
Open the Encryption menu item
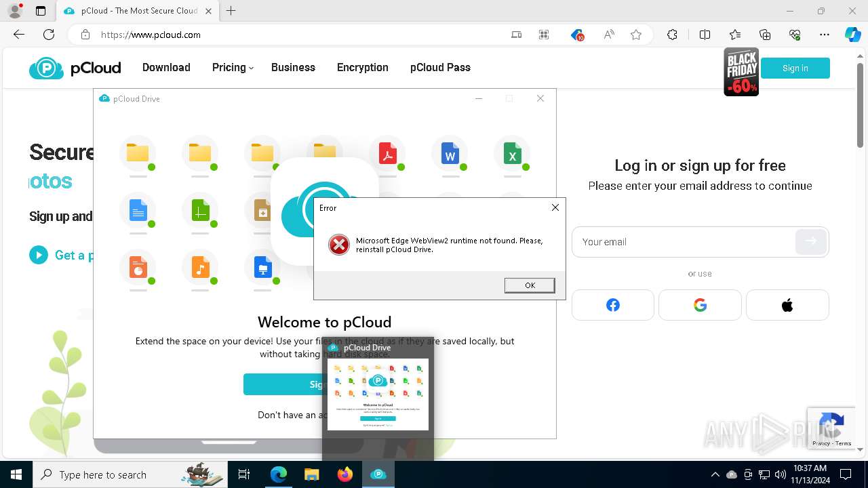(x=363, y=67)
